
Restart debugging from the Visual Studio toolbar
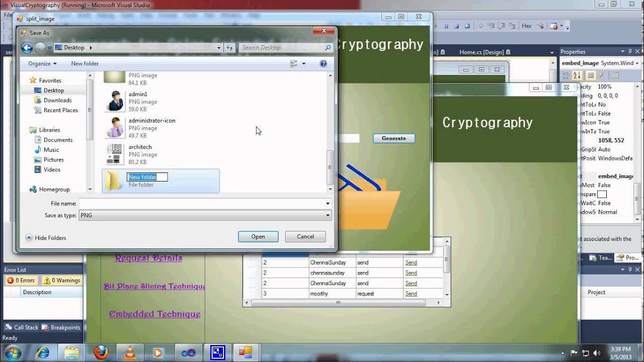pos(467,26)
